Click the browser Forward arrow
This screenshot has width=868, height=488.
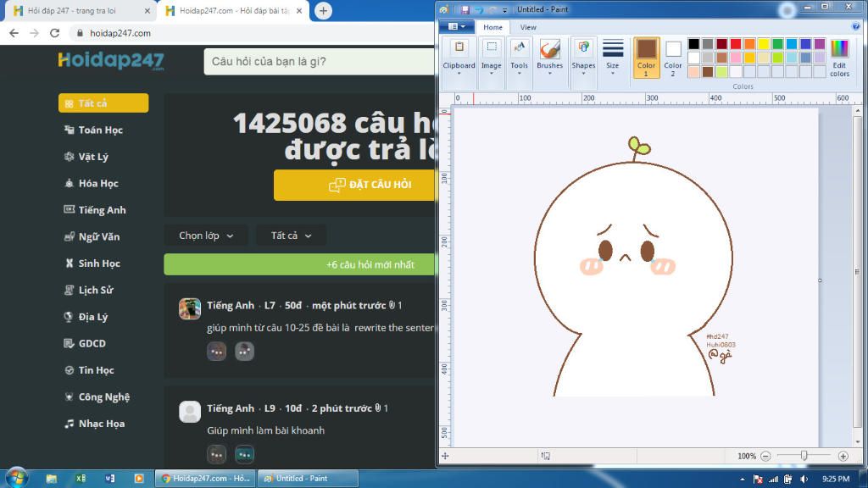(x=34, y=33)
